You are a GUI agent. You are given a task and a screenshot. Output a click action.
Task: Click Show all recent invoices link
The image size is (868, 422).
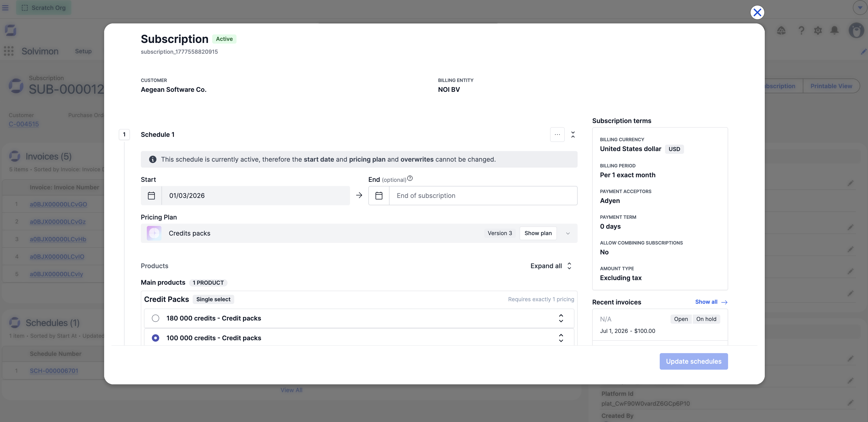pyautogui.click(x=711, y=302)
